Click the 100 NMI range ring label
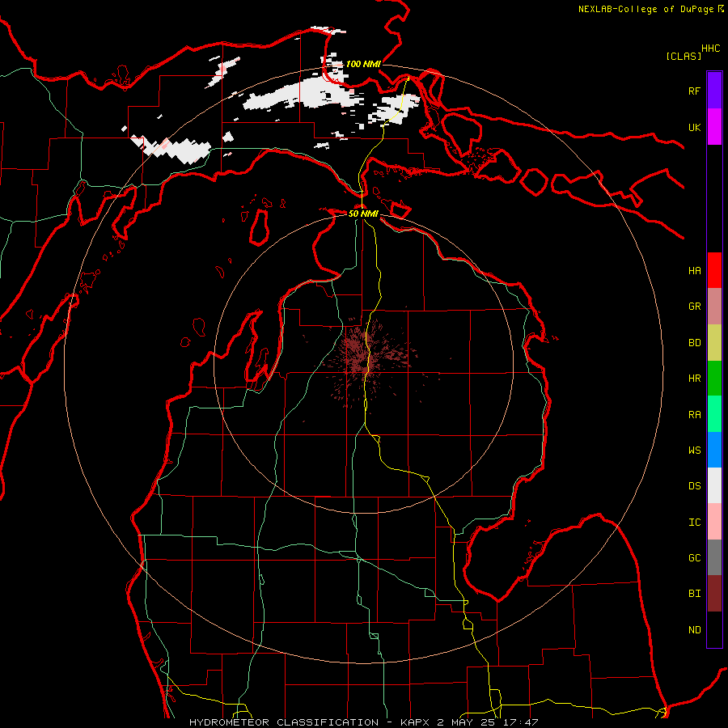 363,64
